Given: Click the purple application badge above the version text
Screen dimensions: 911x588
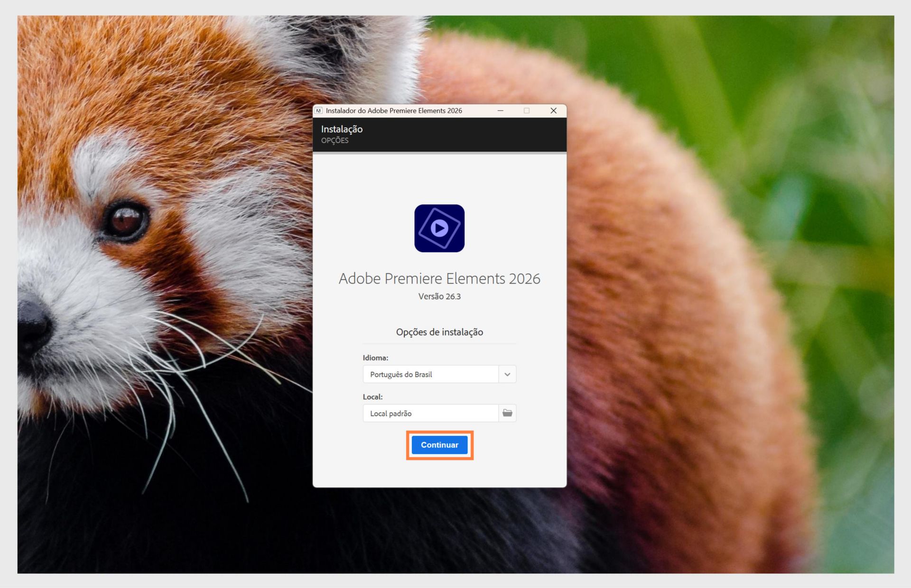Looking at the screenshot, I should click(439, 228).
